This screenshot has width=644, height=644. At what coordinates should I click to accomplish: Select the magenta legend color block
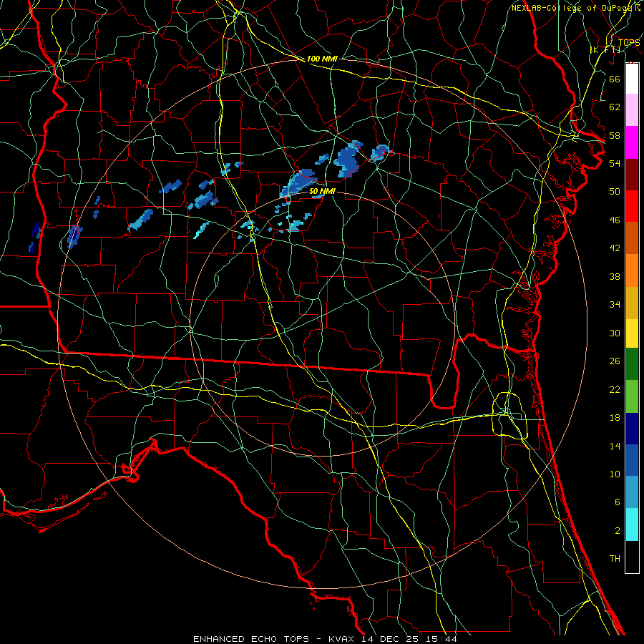pos(632,142)
